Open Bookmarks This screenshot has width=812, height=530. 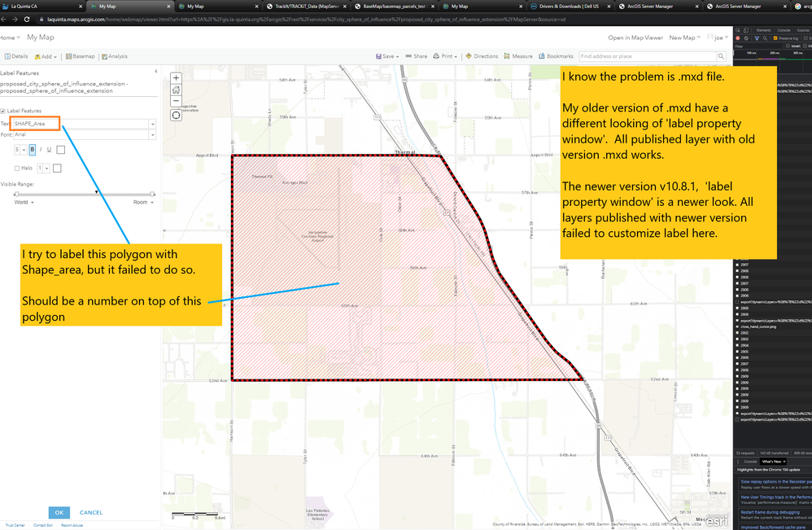pyautogui.click(x=557, y=56)
